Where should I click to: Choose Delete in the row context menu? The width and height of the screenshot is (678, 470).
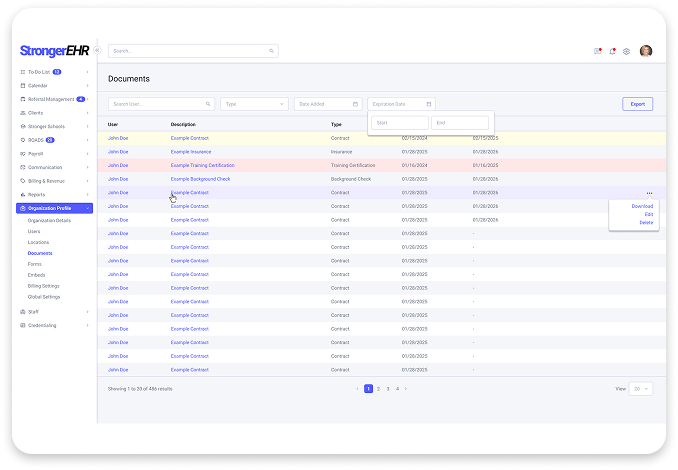[x=646, y=222]
